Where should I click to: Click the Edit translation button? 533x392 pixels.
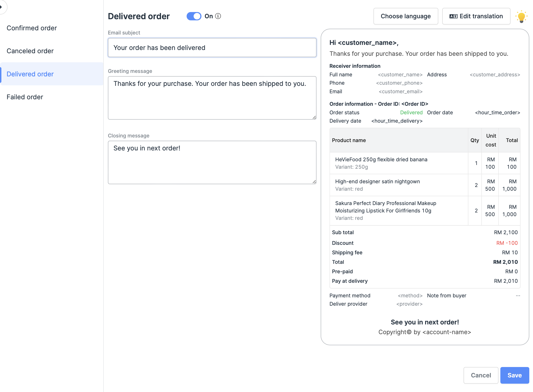click(476, 16)
